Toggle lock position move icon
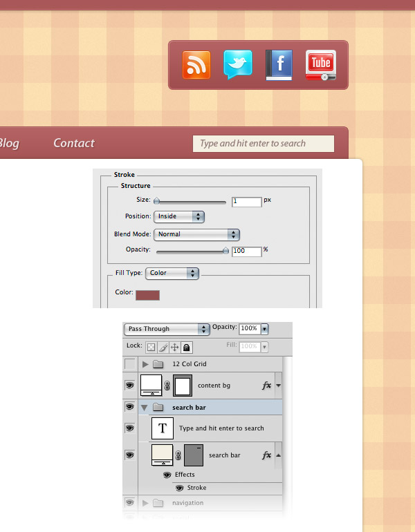The width and height of the screenshot is (415, 532). click(174, 348)
